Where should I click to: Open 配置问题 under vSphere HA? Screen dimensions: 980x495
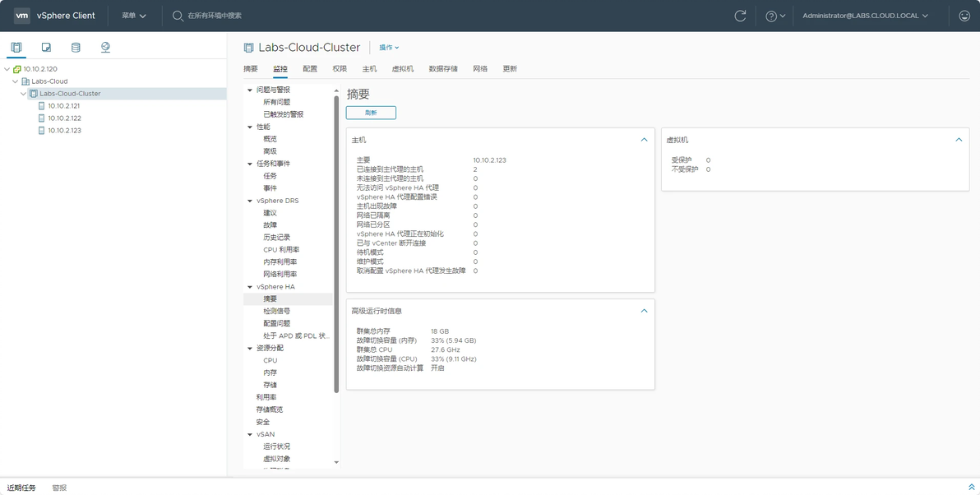(277, 324)
